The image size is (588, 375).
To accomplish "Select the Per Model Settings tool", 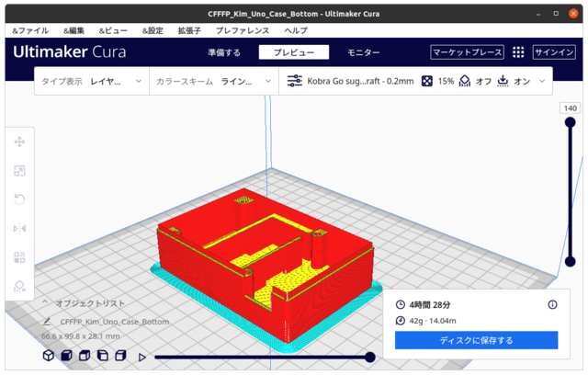I will tap(19, 257).
